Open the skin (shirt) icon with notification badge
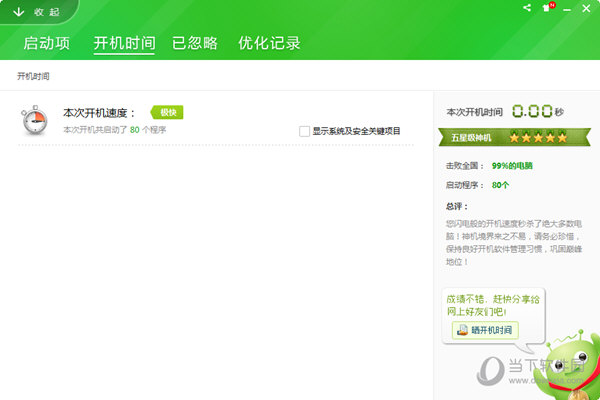 click(547, 8)
